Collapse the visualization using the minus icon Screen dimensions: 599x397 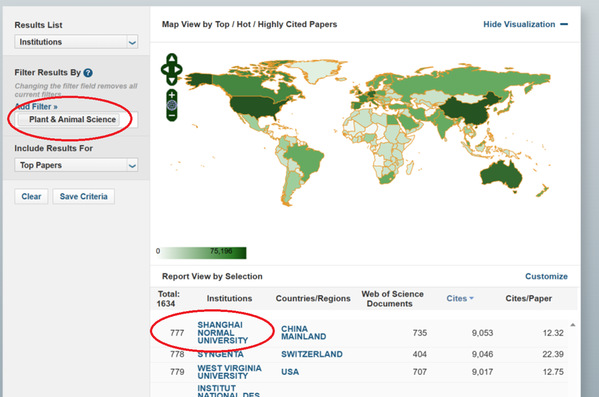click(x=564, y=24)
